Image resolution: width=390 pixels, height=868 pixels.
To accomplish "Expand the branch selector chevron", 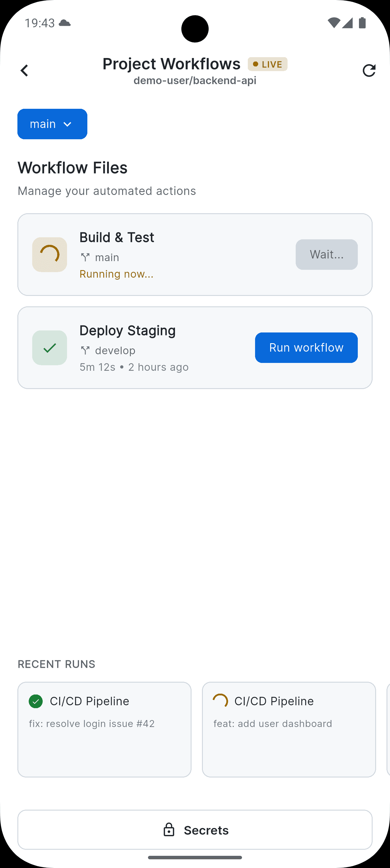I will 68,124.
